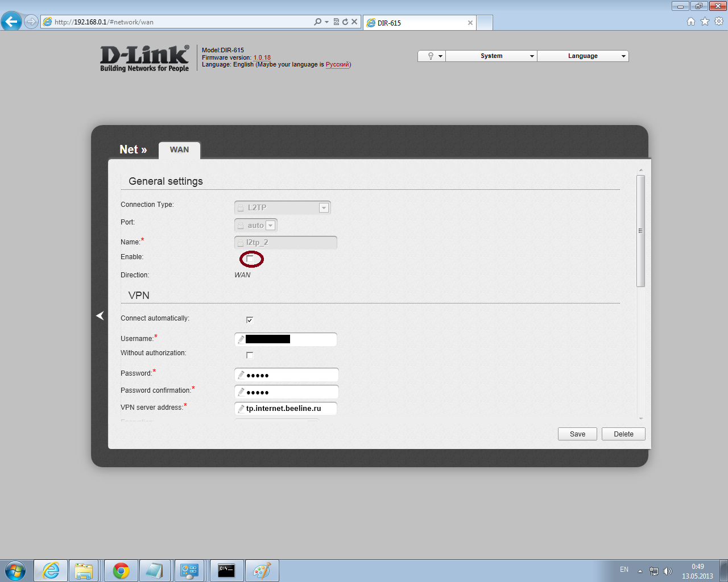Switch language via the Русский link
Screen dimensions: 728x582
click(337, 64)
